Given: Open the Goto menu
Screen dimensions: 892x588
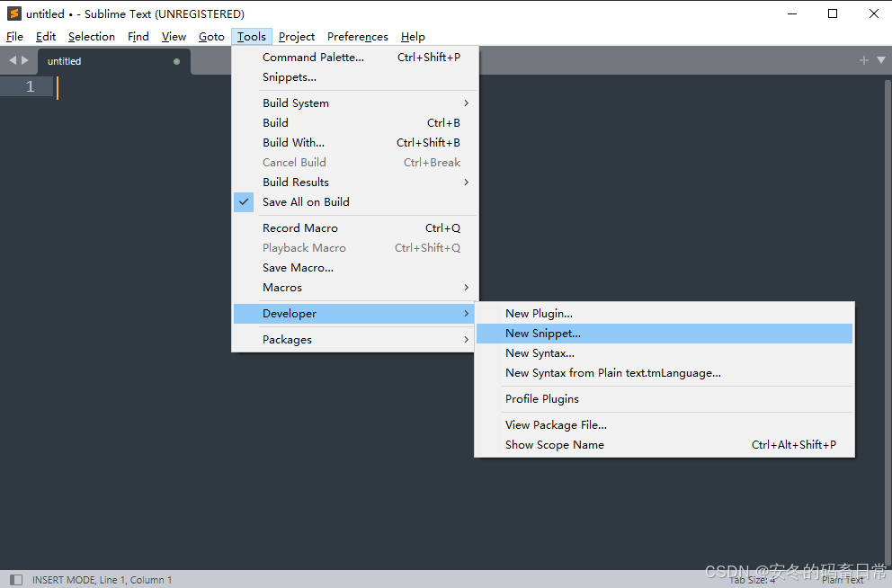Looking at the screenshot, I should [211, 36].
